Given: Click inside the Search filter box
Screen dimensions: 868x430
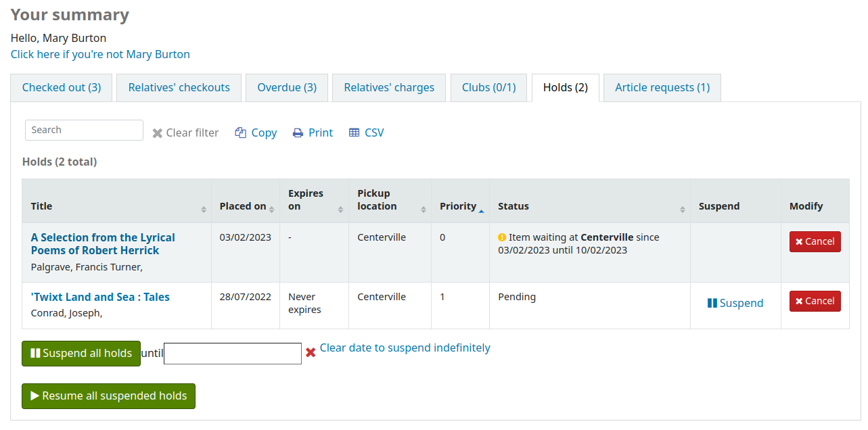Looking at the screenshot, I should coord(83,130).
